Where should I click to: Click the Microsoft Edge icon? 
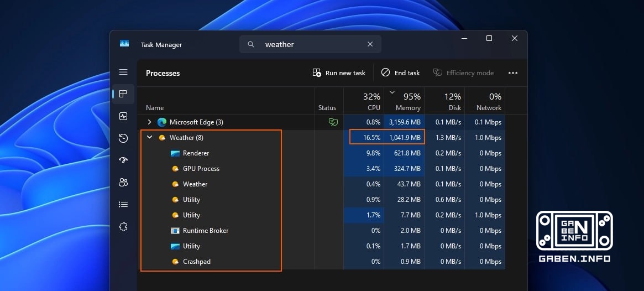click(162, 122)
